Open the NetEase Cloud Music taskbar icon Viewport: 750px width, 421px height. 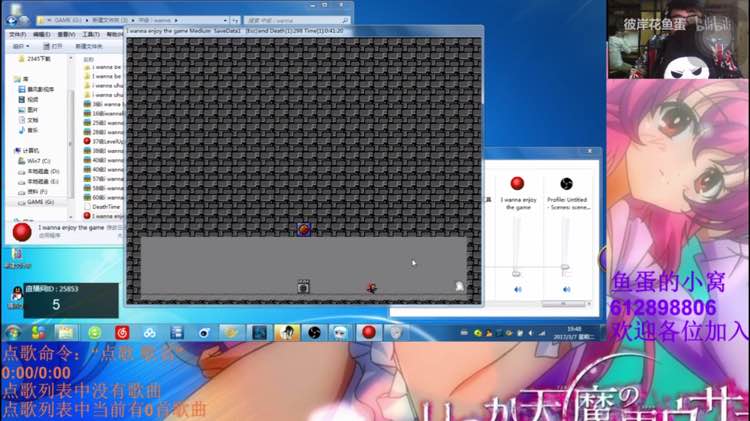point(122,332)
